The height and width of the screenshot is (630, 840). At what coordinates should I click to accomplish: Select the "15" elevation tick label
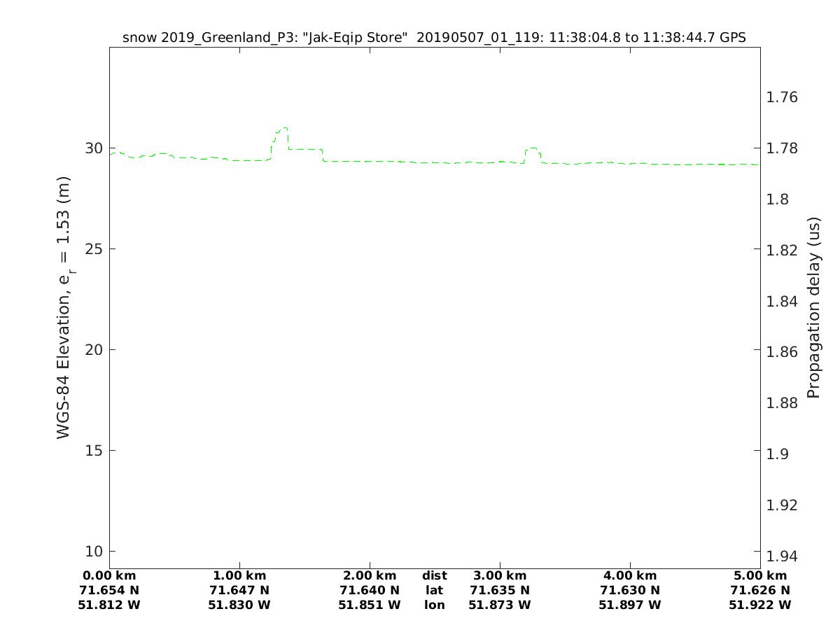(x=94, y=450)
